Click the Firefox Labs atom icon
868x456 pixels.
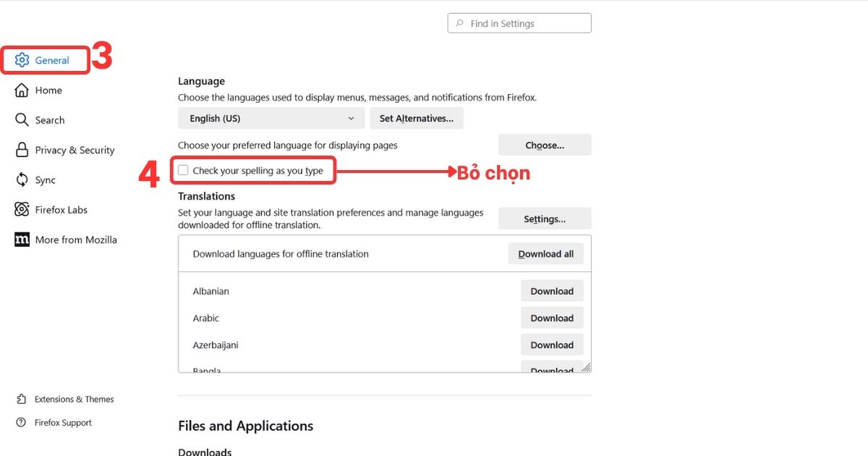pyautogui.click(x=22, y=209)
